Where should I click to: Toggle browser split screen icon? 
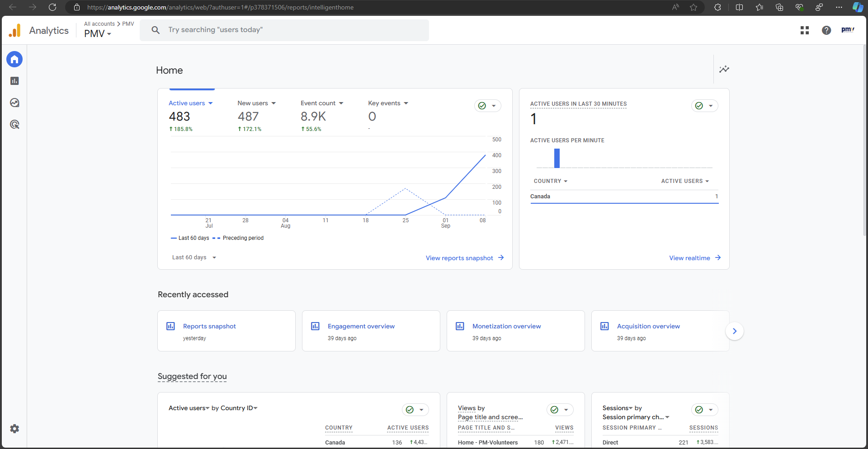point(740,7)
